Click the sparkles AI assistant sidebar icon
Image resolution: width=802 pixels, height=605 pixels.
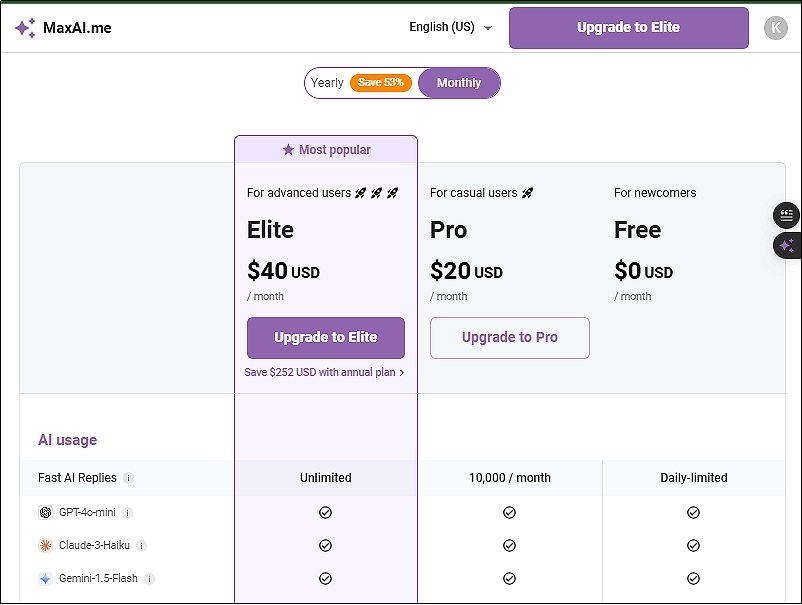(786, 245)
